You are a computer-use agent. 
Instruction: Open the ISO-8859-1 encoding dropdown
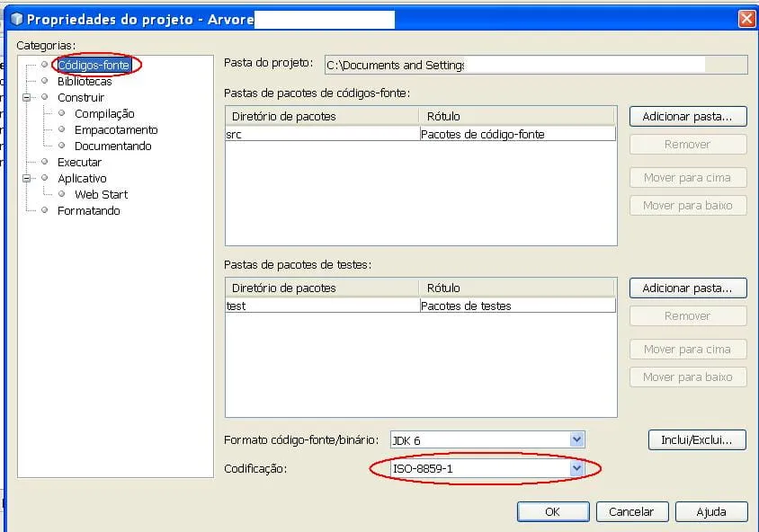click(576, 468)
